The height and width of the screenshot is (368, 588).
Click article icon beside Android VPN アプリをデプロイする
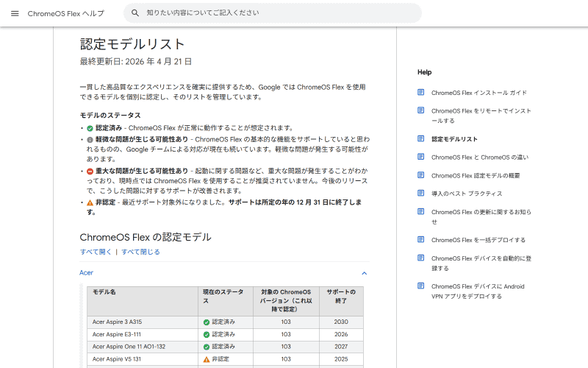click(x=420, y=286)
